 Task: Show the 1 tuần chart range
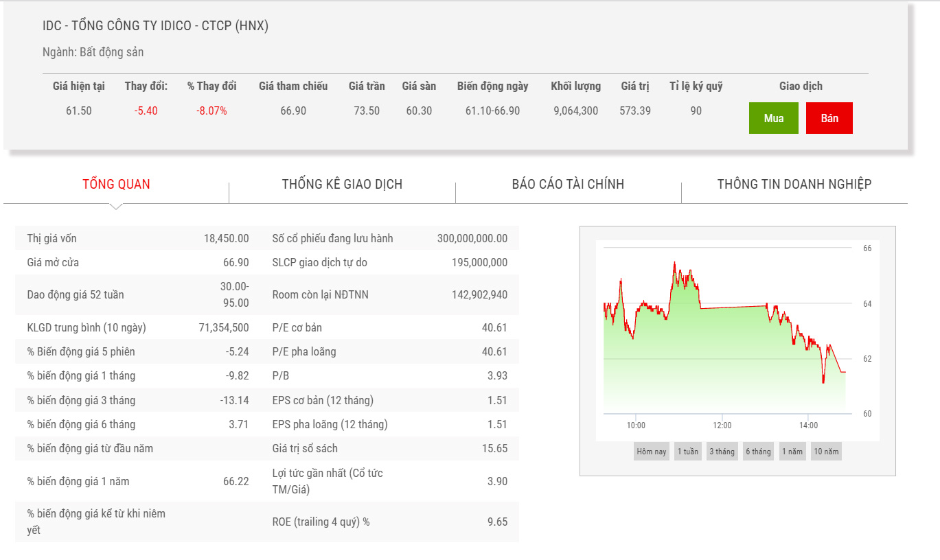click(x=687, y=452)
